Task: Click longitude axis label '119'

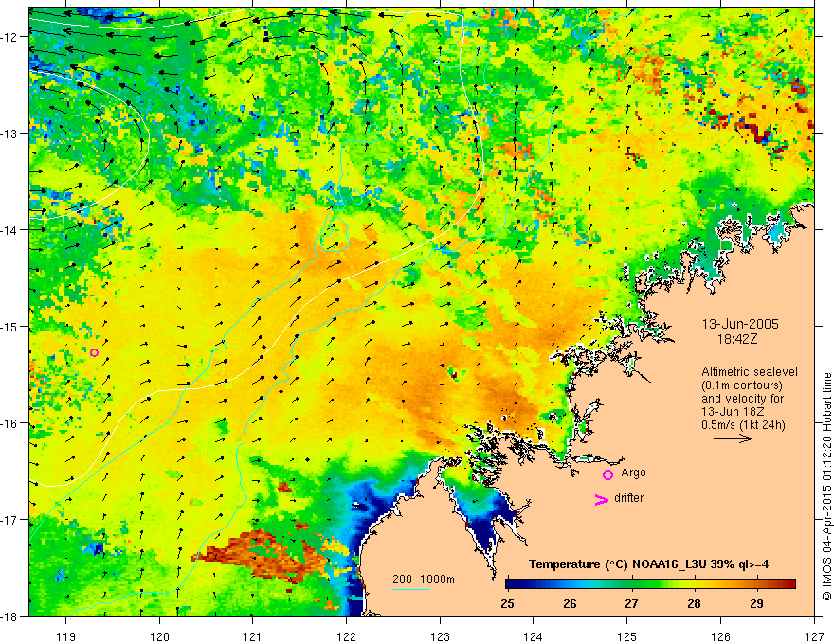Action: 66,636
